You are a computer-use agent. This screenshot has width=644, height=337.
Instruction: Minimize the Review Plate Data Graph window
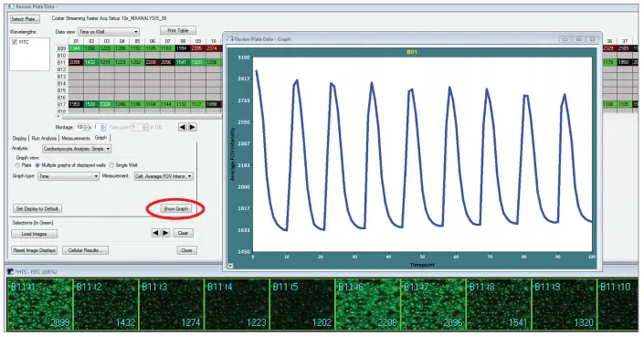tap(565, 39)
